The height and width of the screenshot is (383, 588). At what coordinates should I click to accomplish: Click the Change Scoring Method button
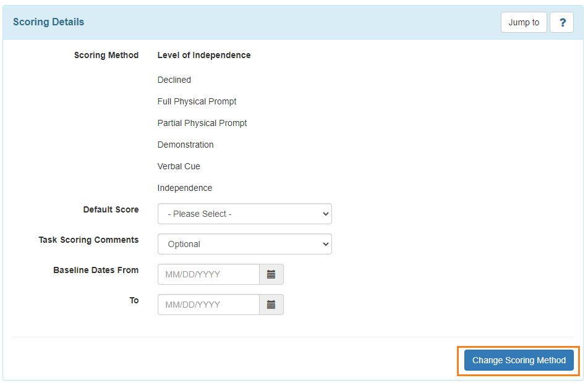pos(519,360)
